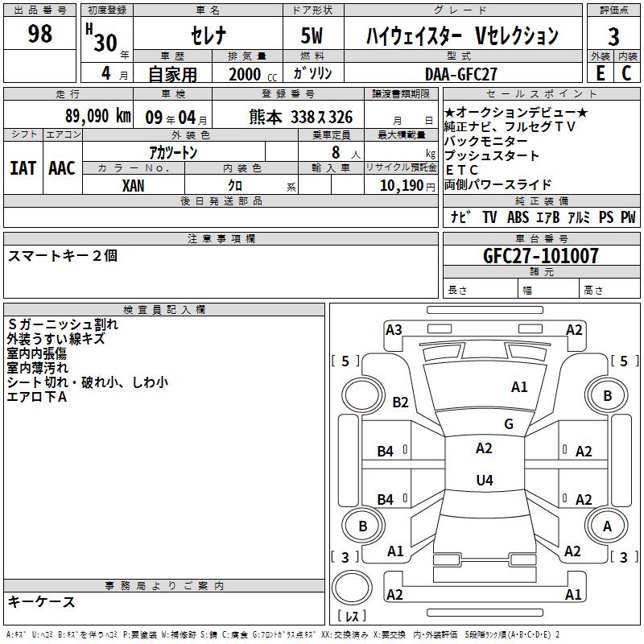This screenshot has width=644, height=644.
Task: Click 両側パワースライド sales point
Action: click(x=497, y=184)
